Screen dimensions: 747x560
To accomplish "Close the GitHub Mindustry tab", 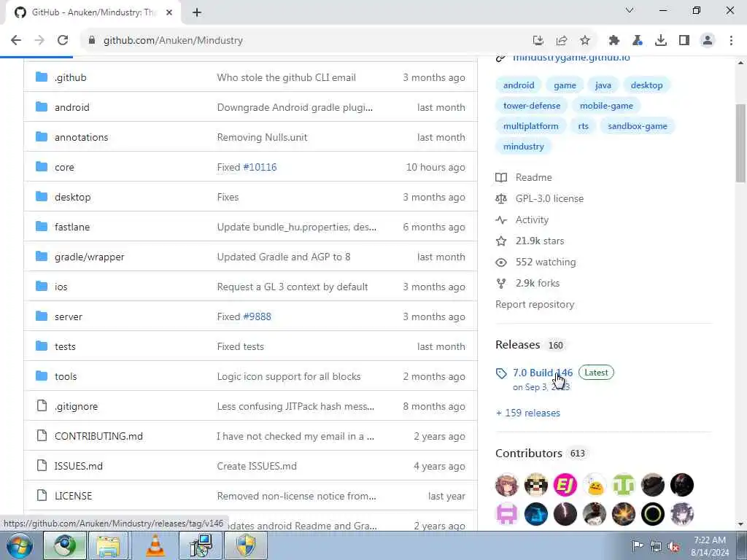I will (169, 13).
